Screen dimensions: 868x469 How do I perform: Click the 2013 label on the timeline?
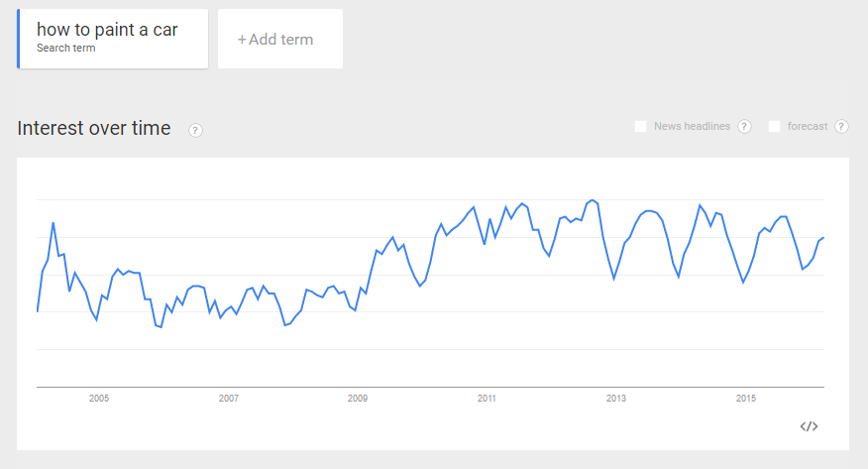coord(616,399)
